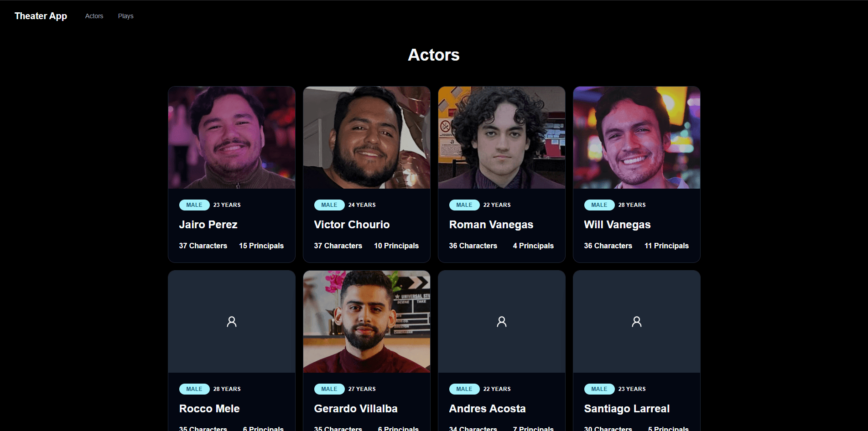Viewport: 868px width, 431px height.
Task: Click Rocco Mele's placeholder avatar icon
Action: point(232,322)
